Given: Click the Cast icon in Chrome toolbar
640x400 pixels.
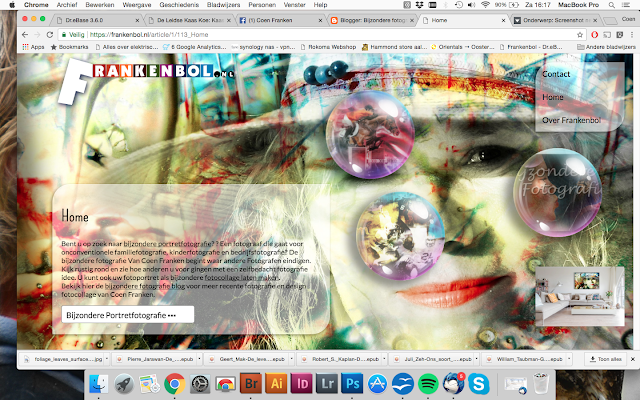Looking at the screenshot, I should point(607,35).
